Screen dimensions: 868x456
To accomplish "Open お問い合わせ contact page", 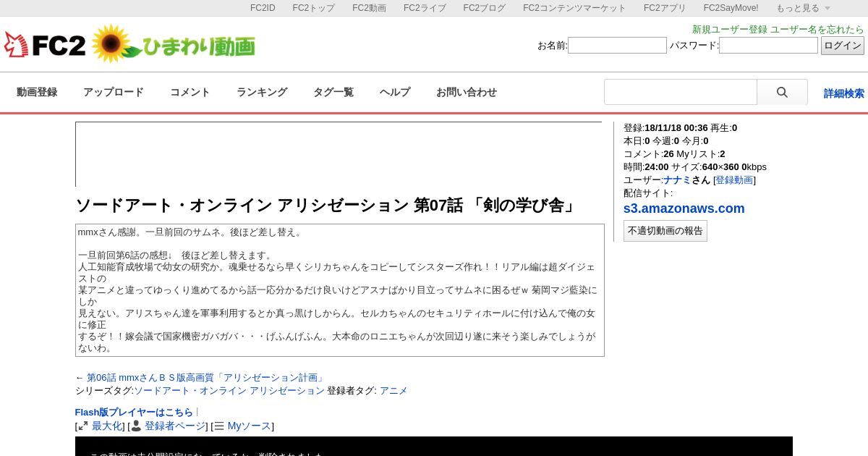I will [x=467, y=92].
